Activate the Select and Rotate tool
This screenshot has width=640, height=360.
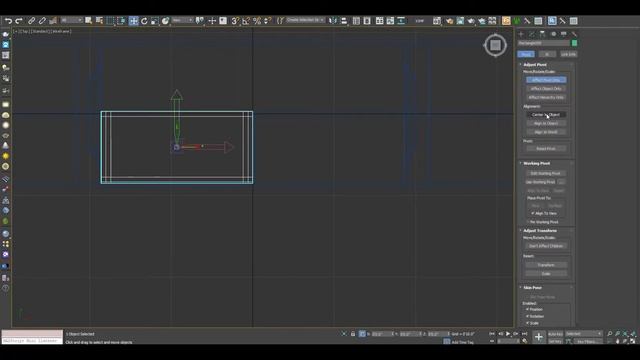click(x=144, y=21)
